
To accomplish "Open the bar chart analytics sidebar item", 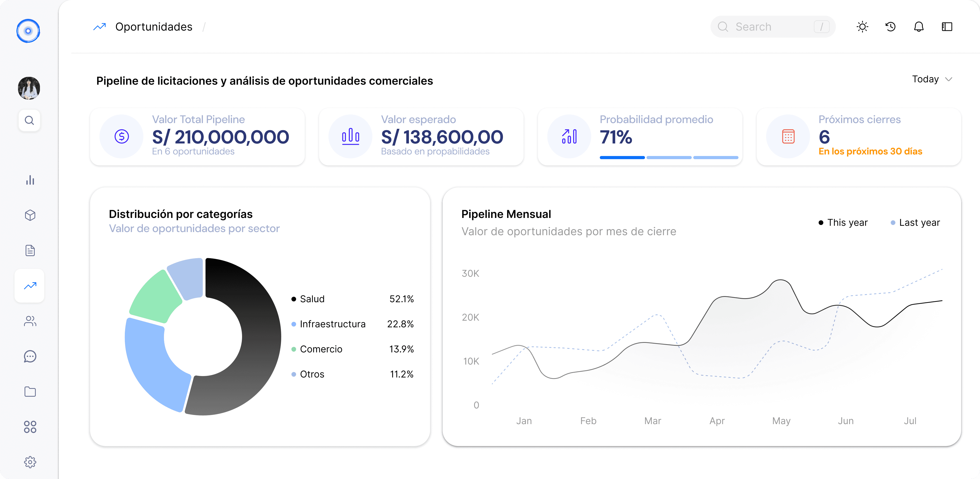I will pos(30,180).
